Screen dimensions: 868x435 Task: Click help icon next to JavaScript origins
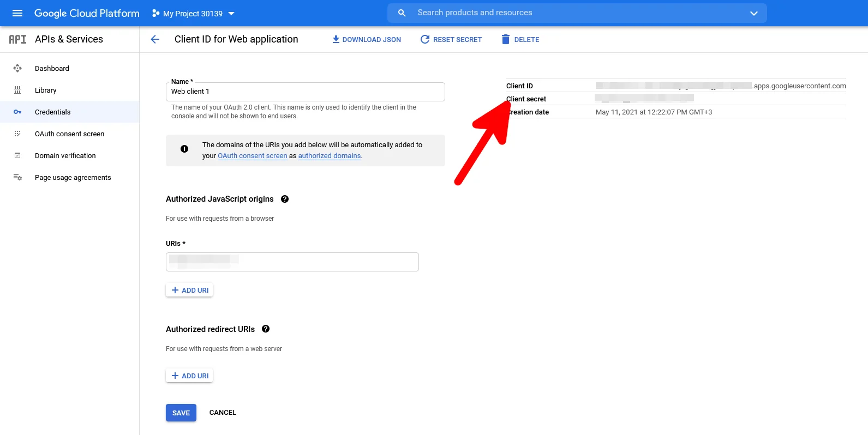(x=285, y=199)
